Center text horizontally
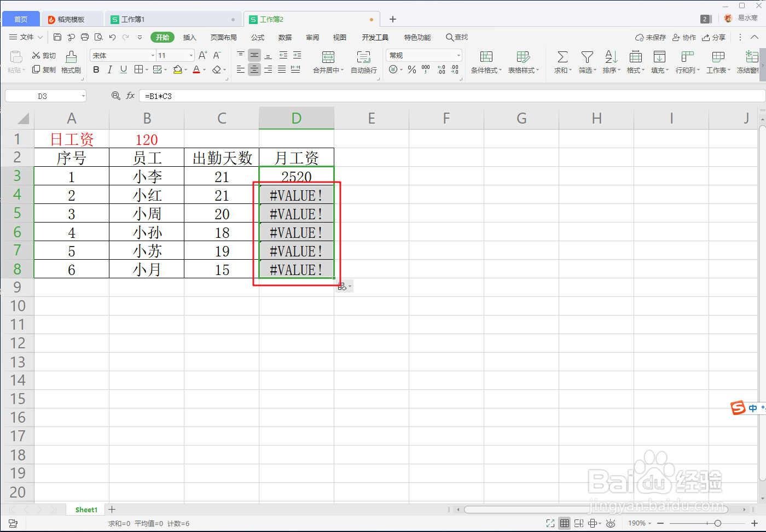Image resolution: width=766 pixels, height=532 pixels. [x=254, y=69]
